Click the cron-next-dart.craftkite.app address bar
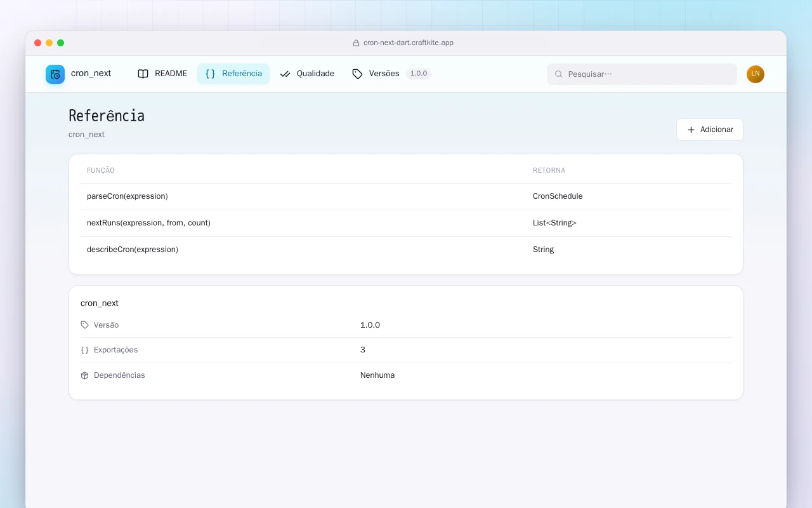The width and height of the screenshot is (812, 508). [x=403, y=43]
